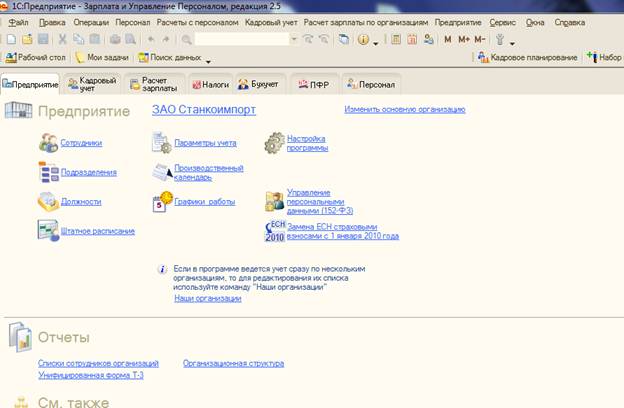Click the Штатное расписание icon
This screenshot has width=624, height=408.
(48, 230)
